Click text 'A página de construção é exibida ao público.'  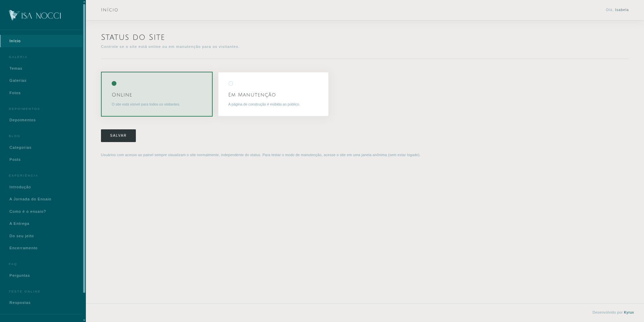pos(264,104)
